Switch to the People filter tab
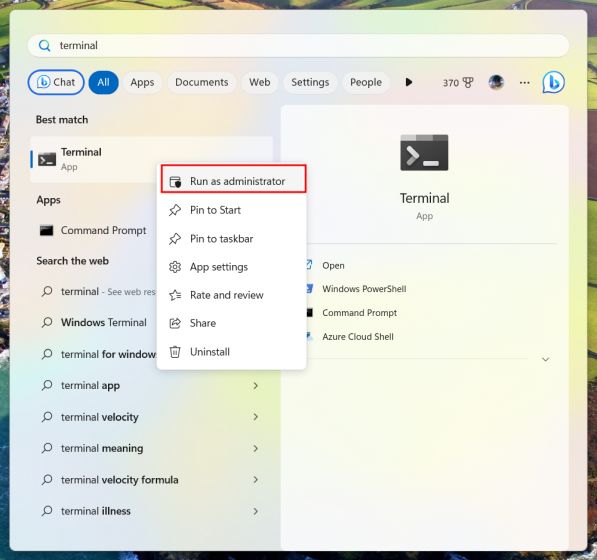The image size is (597, 560). pos(366,82)
